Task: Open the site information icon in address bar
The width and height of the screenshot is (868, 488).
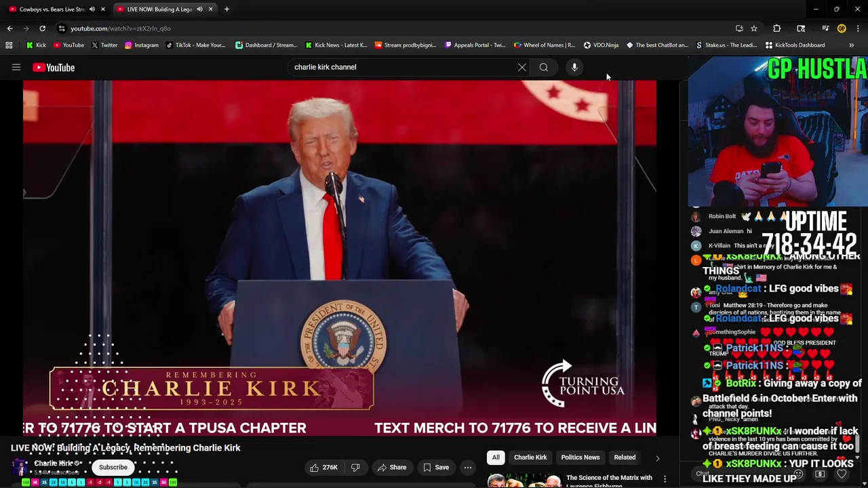Action: (x=62, y=28)
